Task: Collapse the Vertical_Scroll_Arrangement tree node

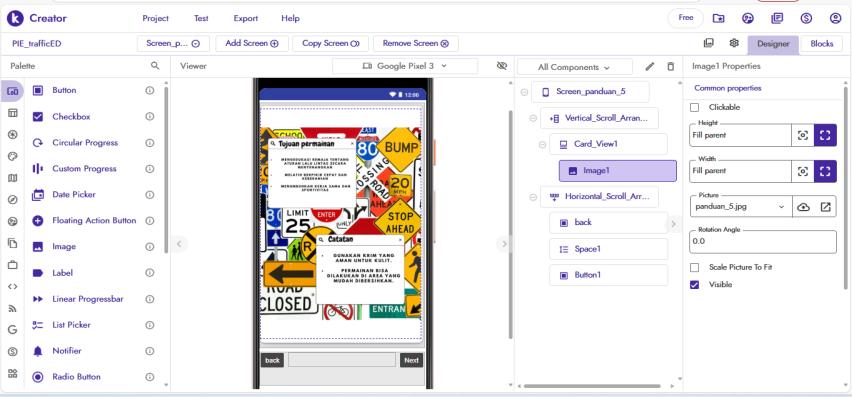Action: pyautogui.click(x=533, y=118)
